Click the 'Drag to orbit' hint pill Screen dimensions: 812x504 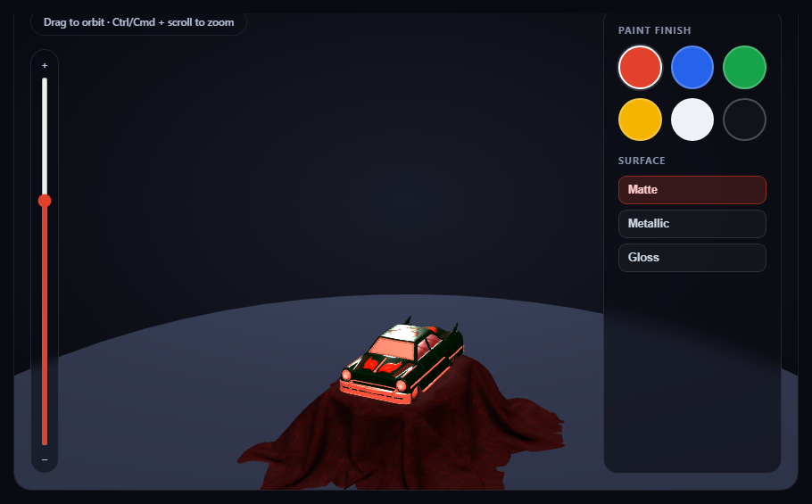click(x=138, y=23)
